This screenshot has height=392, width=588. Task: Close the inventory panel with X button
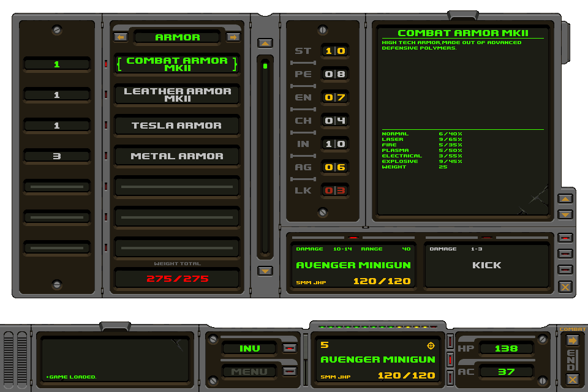565,287
